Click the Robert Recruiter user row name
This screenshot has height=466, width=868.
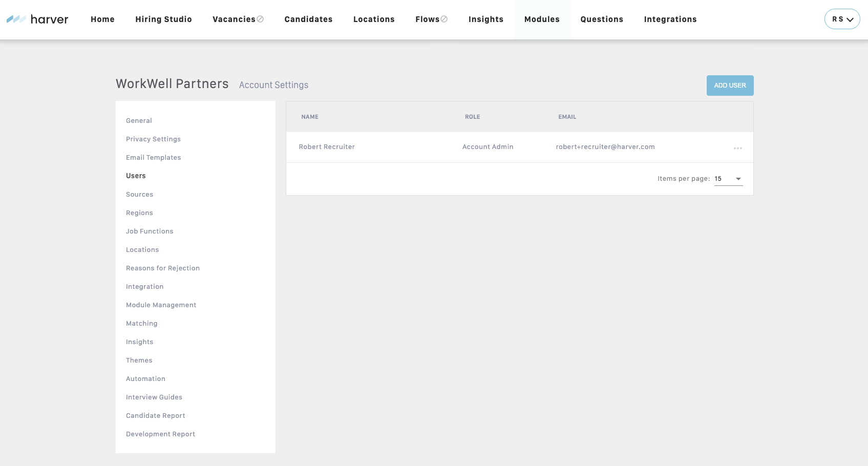point(327,147)
